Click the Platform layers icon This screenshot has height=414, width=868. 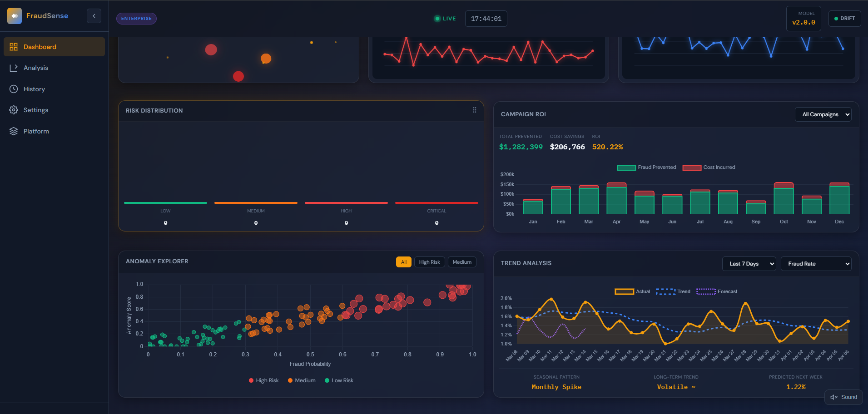[14, 131]
